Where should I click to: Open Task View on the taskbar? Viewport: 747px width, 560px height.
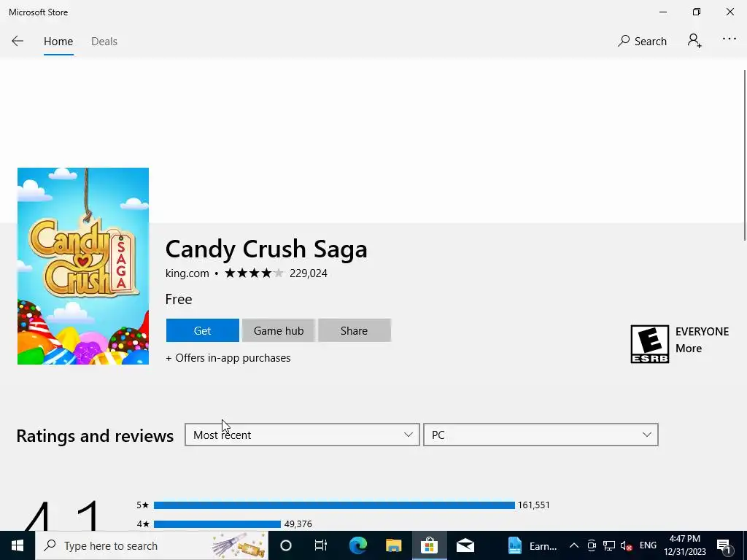pyautogui.click(x=321, y=545)
